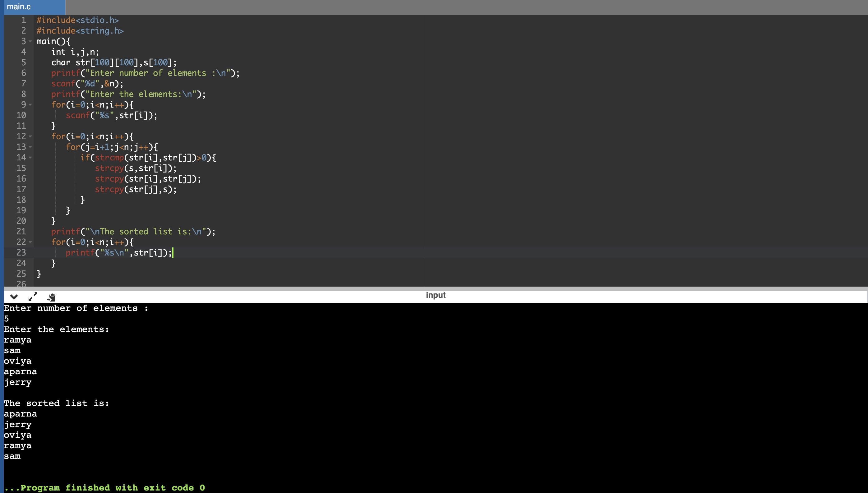The image size is (868, 493).
Task: Fold the inner for loop line 13
Action: (30, 147)
